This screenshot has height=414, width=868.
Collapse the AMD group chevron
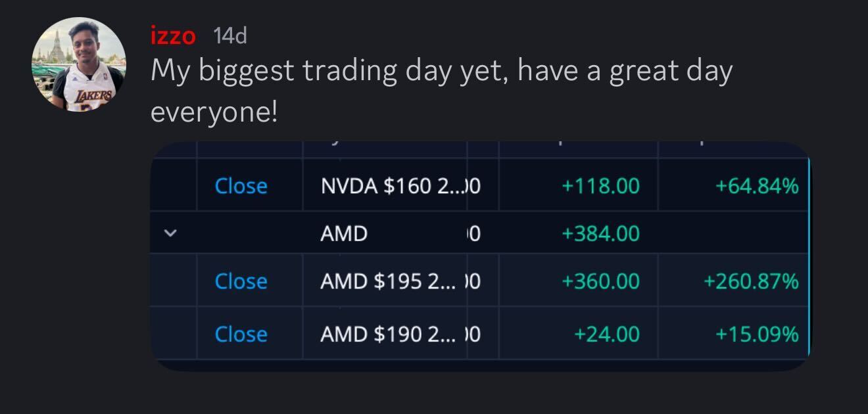170,233
